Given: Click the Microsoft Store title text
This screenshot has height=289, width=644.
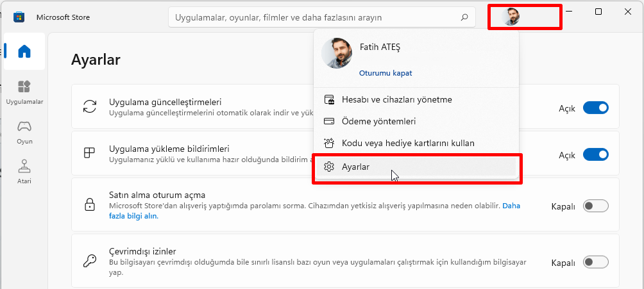Looking at the screenshot, I should click(63, 17).
